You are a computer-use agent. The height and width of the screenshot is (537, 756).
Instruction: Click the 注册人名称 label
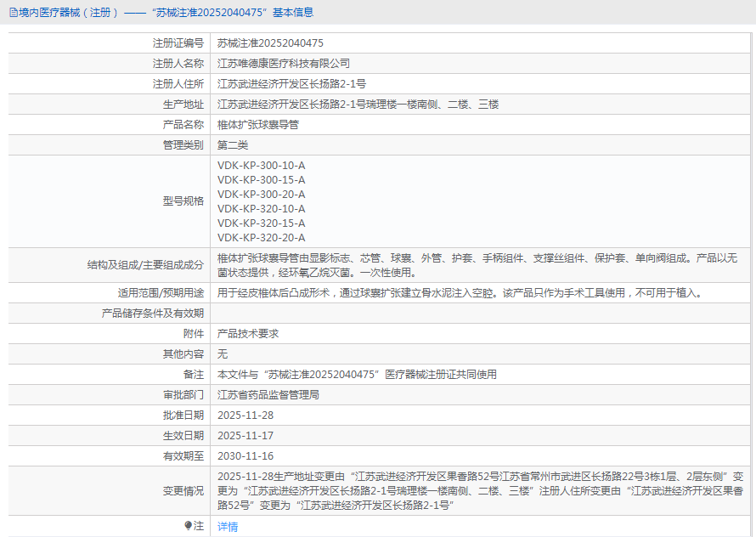click(178, 63)
